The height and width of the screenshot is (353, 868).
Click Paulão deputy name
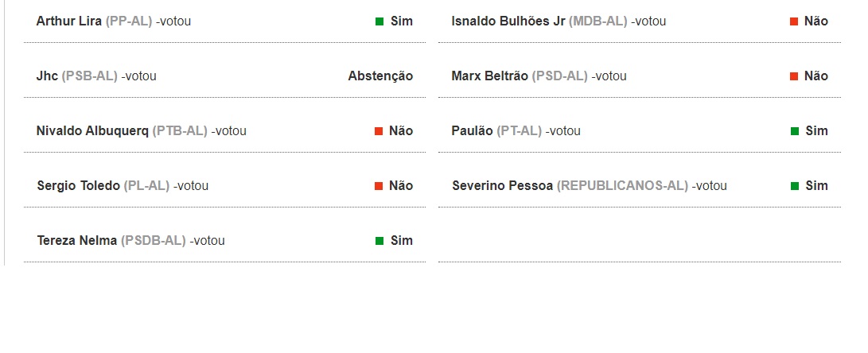point(473,131)
